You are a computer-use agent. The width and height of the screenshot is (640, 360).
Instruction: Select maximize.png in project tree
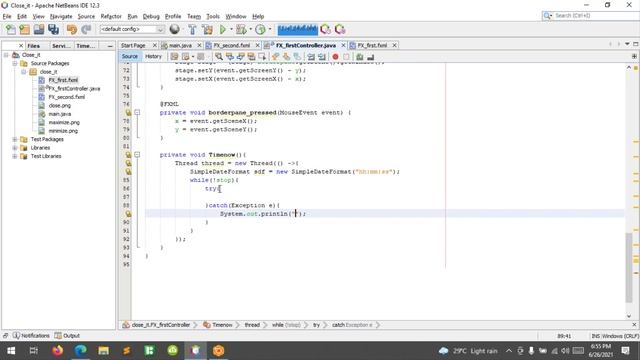pyautogui.click(x=64, y=122)
